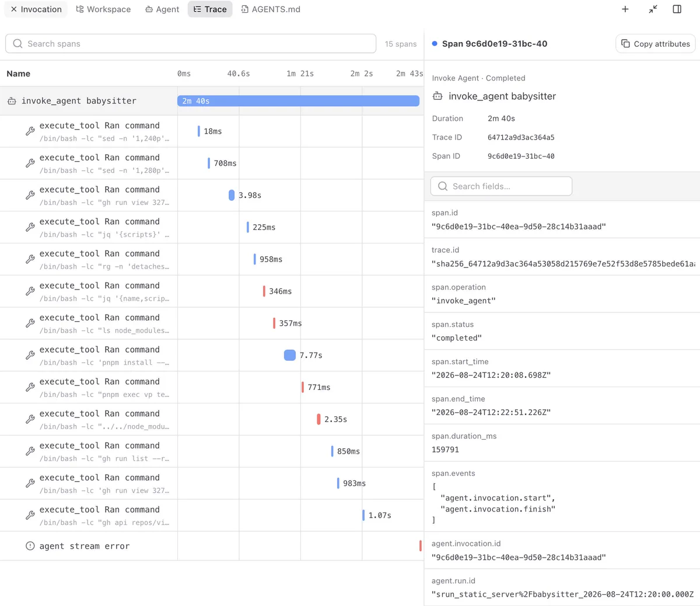
Task: Click the warning icon on agent stream error
Action: [x=30, y=546]
